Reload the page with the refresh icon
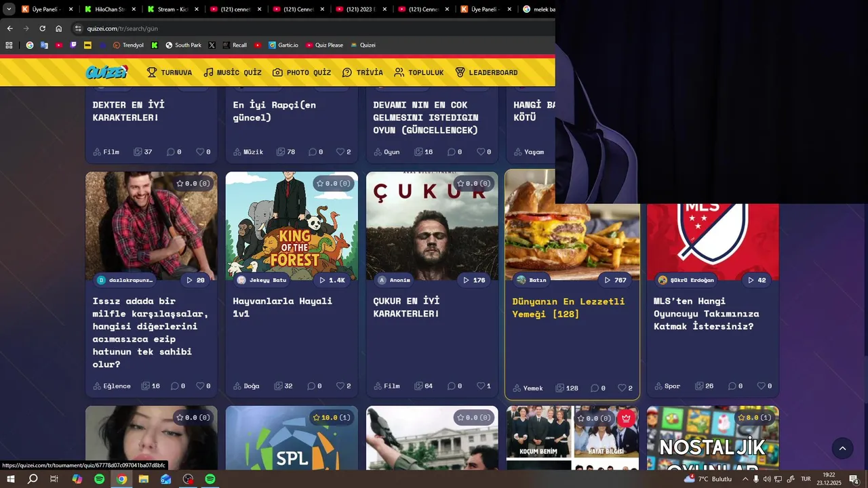The image size is (868, 488). [42, 28]
